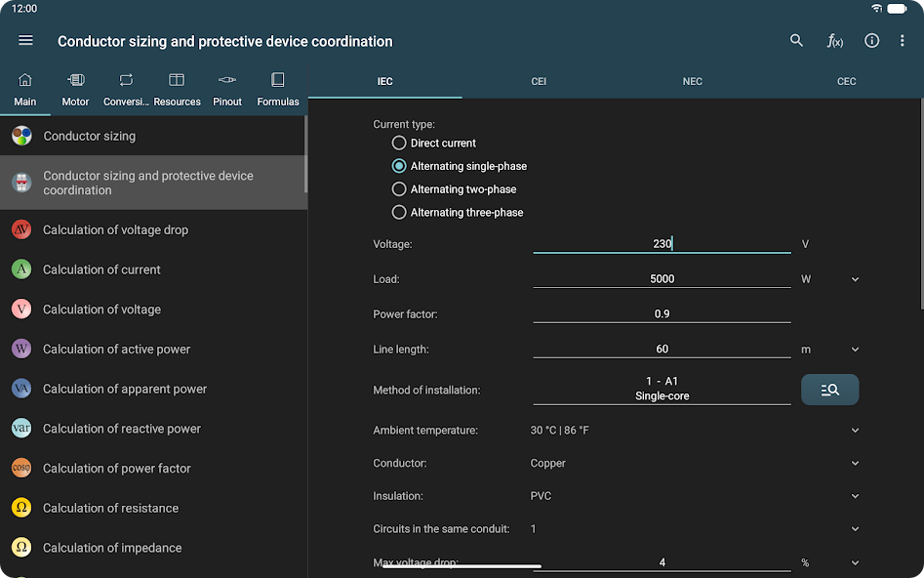The width and height of the screenshot is (924, 578).
Task: Open Calculation of voltage drop
Action: tap(152, 229)
